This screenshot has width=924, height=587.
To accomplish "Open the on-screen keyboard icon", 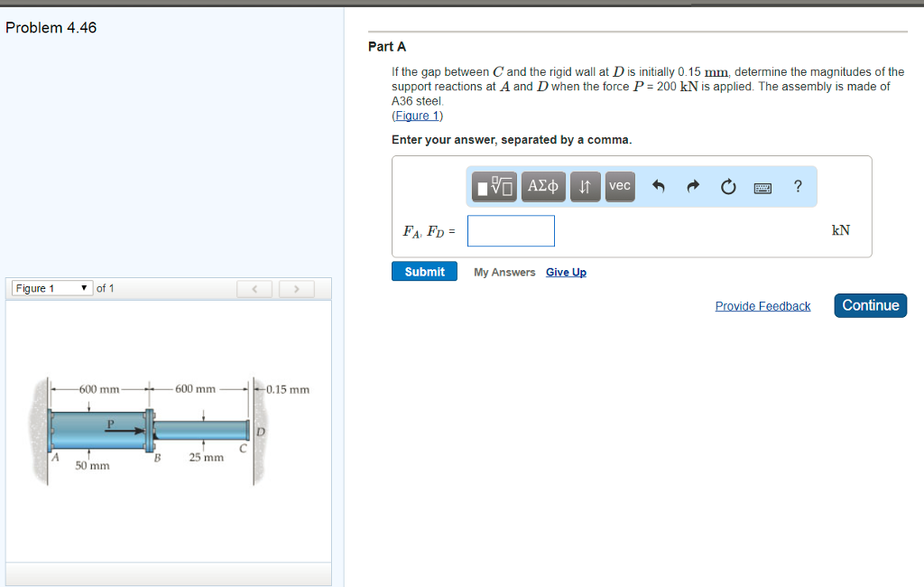I will point(762,187).
